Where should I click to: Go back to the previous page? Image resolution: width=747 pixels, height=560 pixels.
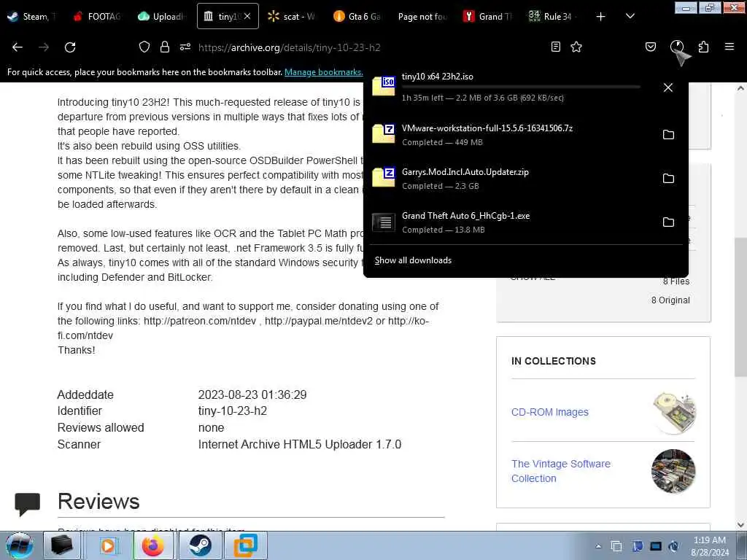tap(18, 47)
